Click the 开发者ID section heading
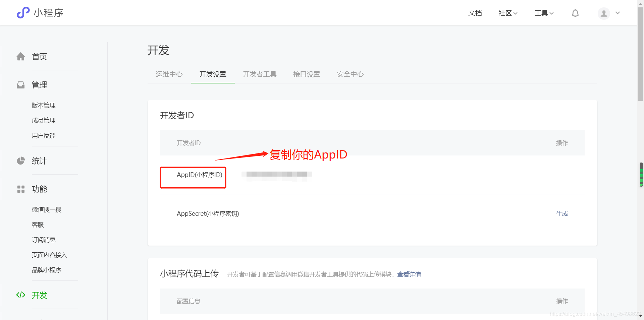Viewport: 644px width, 320px height. pyautogui.click(x=177, y=115)
